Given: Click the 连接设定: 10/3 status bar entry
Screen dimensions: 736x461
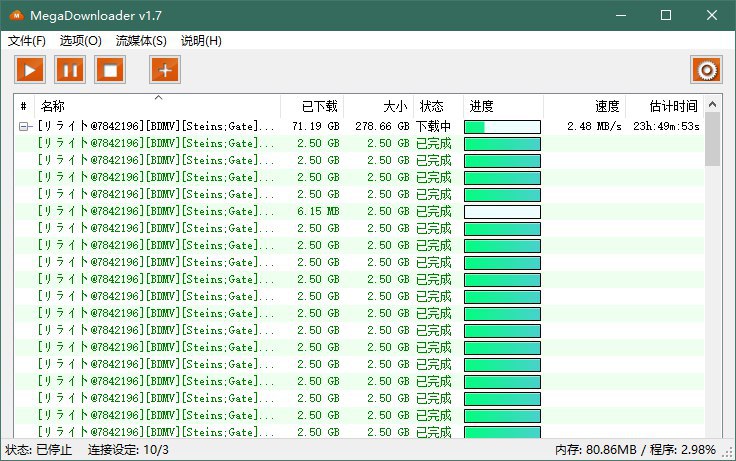Looking at the screenshot, I should 128,450.
